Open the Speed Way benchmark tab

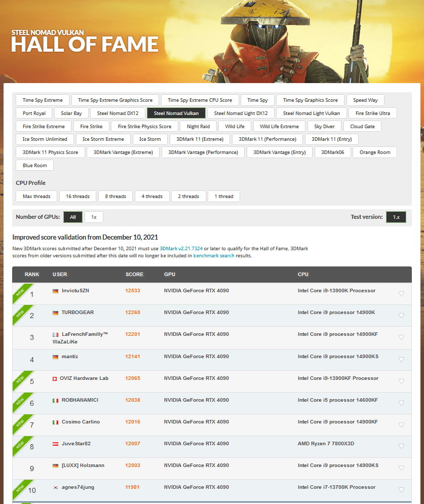[x=365, y=100]
